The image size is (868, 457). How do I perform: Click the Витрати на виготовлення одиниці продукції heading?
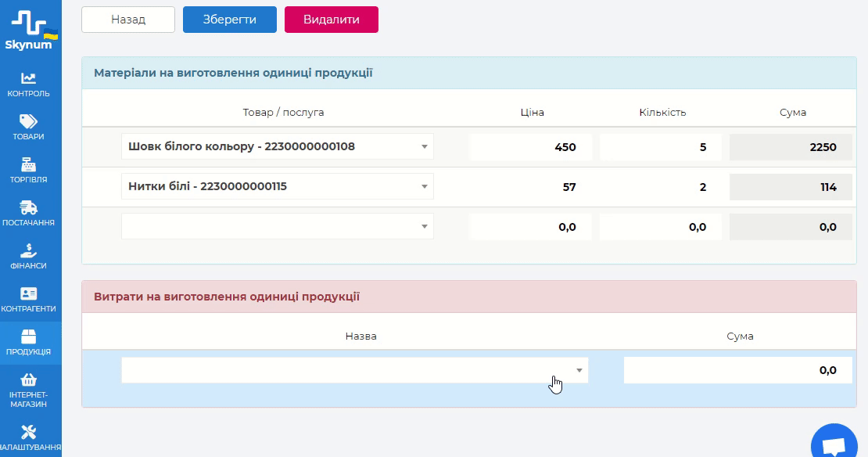coord(227,297)
